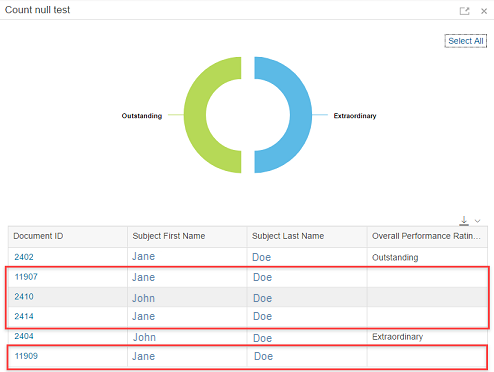The width and height of the screenshot is (494, 372).
Task: Click Jane in the 2414 row
Action: [144, 316]
